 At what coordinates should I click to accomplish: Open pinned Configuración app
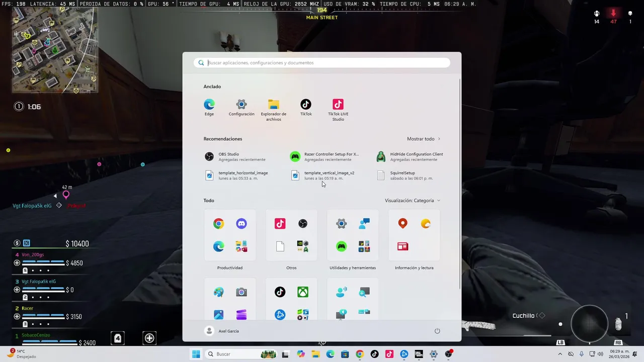pyautogui.click(x=242, y=108)
